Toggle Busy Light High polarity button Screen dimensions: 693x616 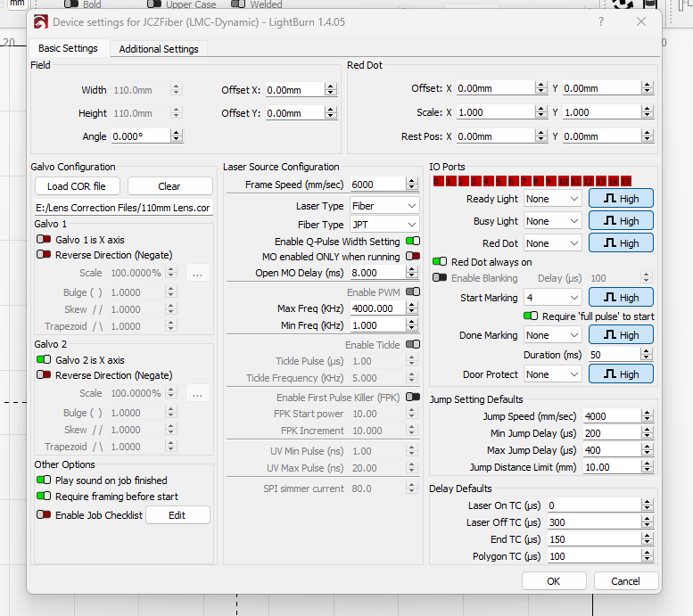(621, 220)
